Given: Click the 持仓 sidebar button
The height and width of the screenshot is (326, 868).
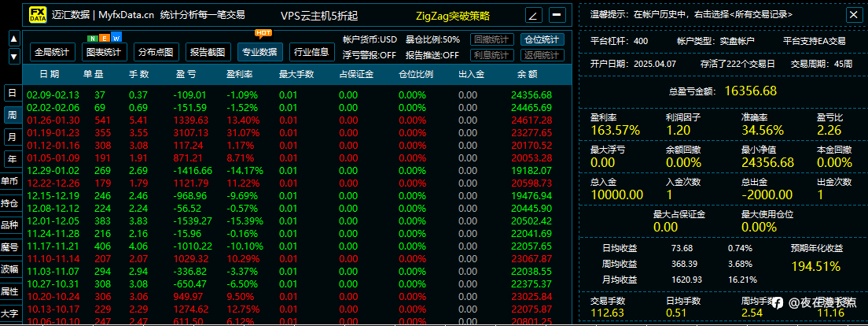Looking at the screenshot, I should 10,203.
